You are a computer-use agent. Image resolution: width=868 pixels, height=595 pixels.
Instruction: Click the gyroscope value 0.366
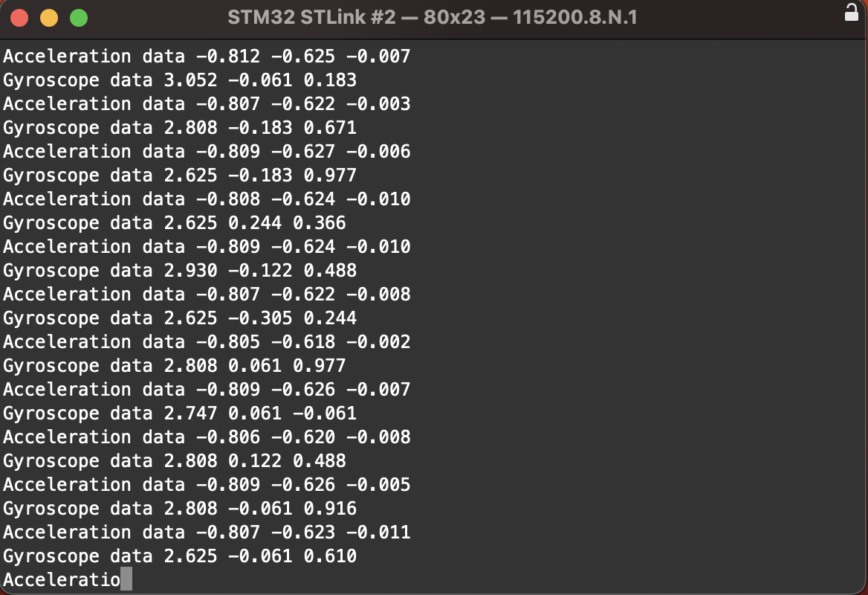point(320,222)
